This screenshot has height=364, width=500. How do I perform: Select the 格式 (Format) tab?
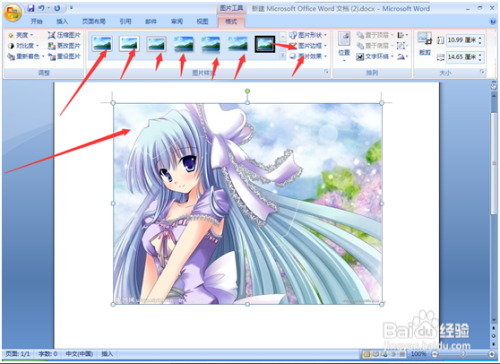(231, 21)
